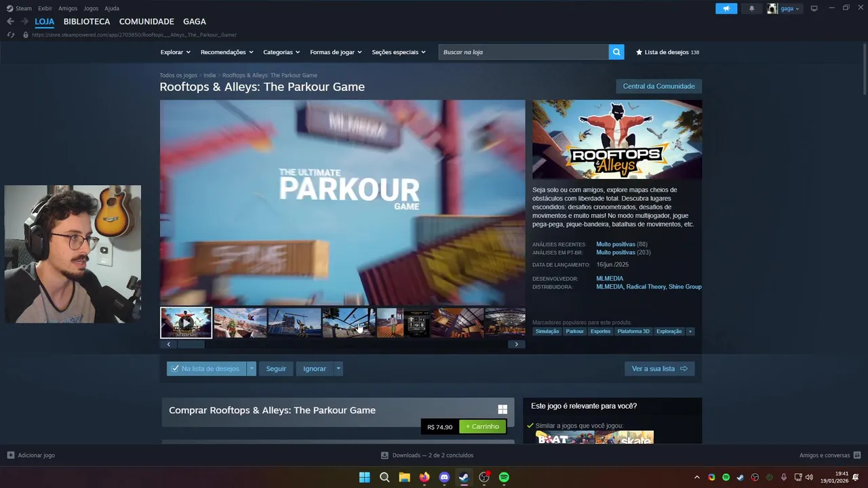Reload the store page
This screenshot has height=488, width=868.
tap(11, 35)
